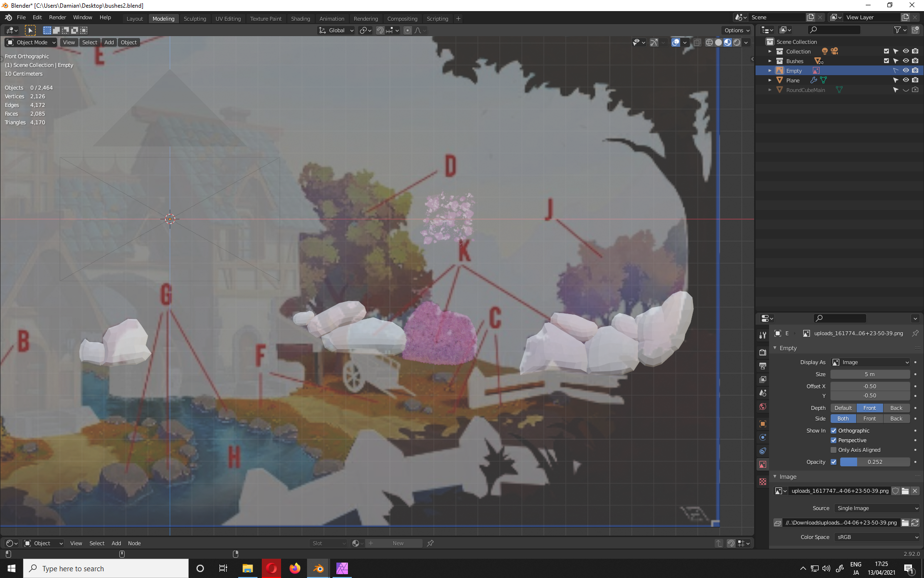Image resolution: width=924 pixels, height=578 pixels.
Task: Enable the Only Axis Aligned checkbox
Action: point(834,450)
